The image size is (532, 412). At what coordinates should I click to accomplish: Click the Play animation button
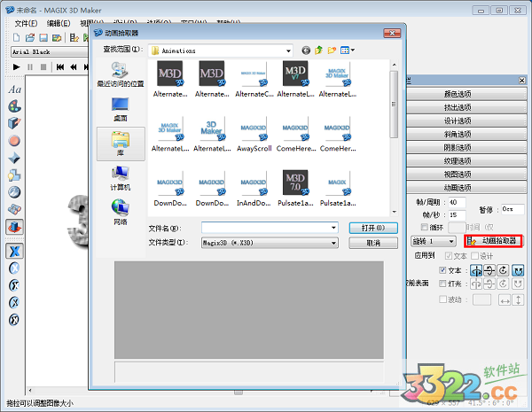18,66
